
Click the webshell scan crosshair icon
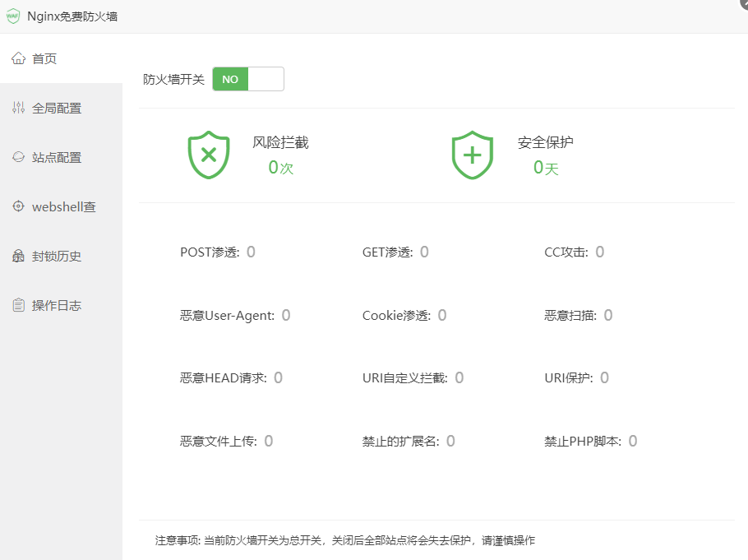[18, 206]
